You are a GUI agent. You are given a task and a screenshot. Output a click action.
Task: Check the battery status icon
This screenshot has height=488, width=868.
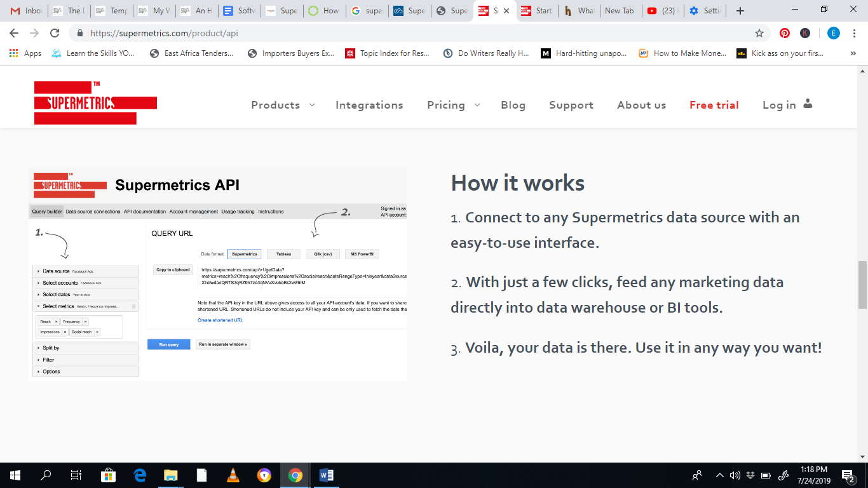(766, 475)
